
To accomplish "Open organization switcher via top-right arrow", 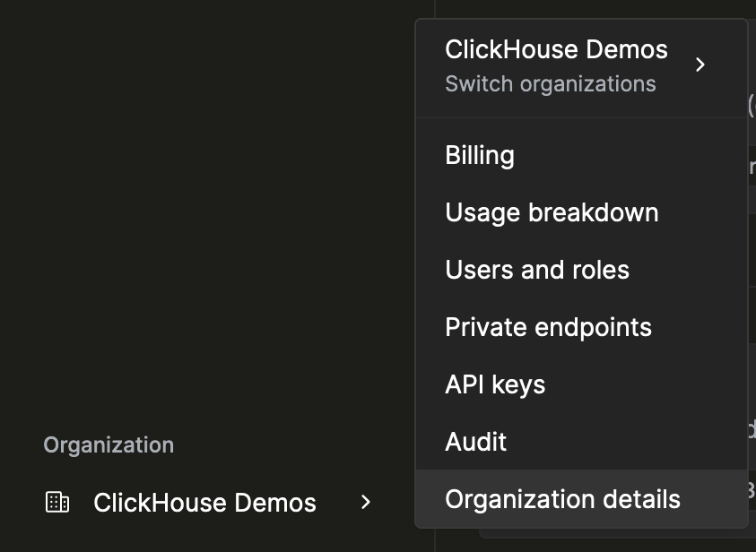I will (700, 65).
